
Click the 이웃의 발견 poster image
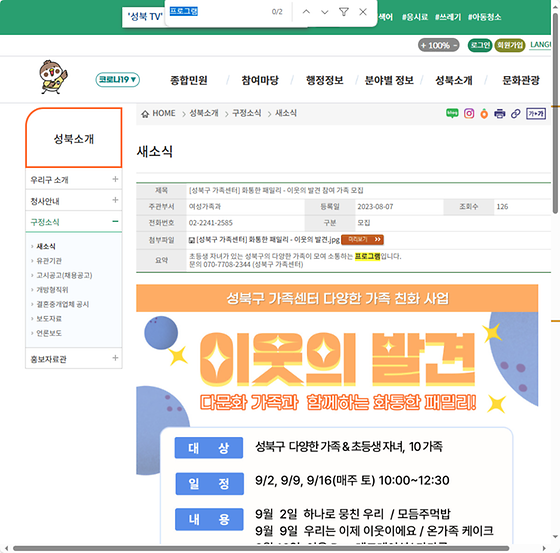click(x=337, y=414)
